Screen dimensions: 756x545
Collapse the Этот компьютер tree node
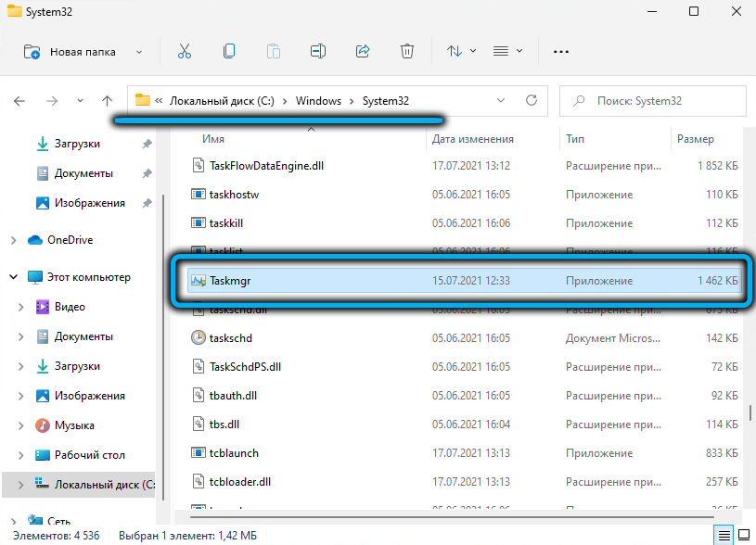(x=13, y=277)
